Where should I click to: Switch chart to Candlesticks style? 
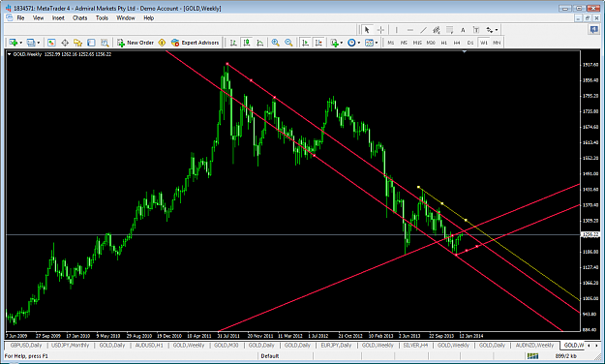[x=247, y=43]
